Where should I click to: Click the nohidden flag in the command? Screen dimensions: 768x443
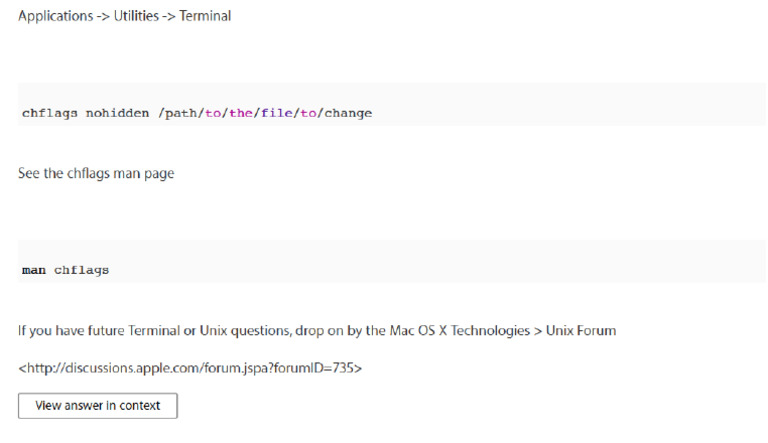click(x=118, y=113)
